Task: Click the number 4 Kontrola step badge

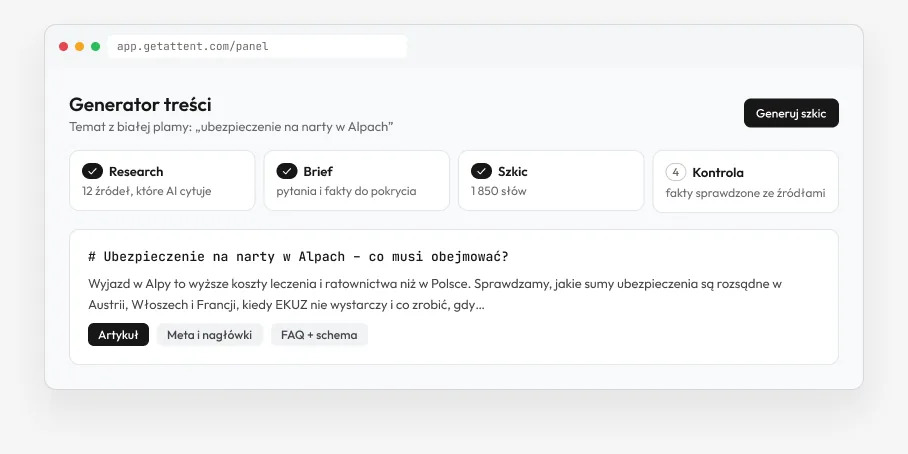Action: (676, 172)
